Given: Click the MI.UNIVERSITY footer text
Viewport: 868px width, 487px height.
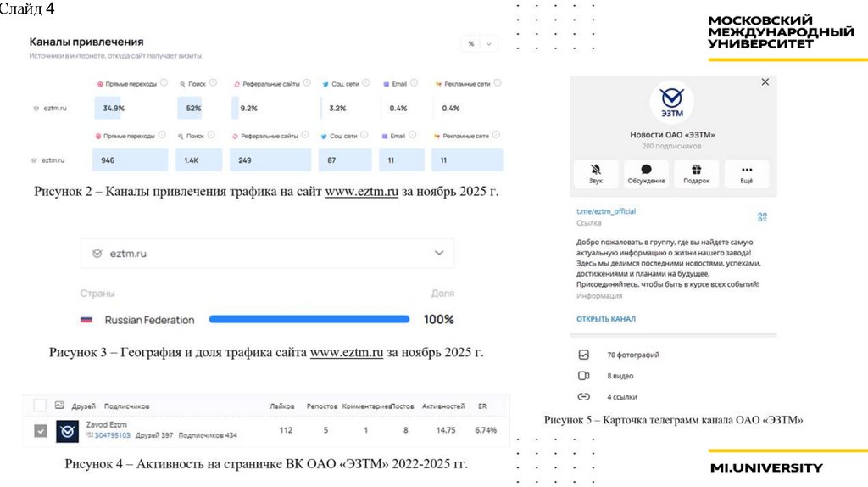Looking at the screenshot, I should 766,468.
